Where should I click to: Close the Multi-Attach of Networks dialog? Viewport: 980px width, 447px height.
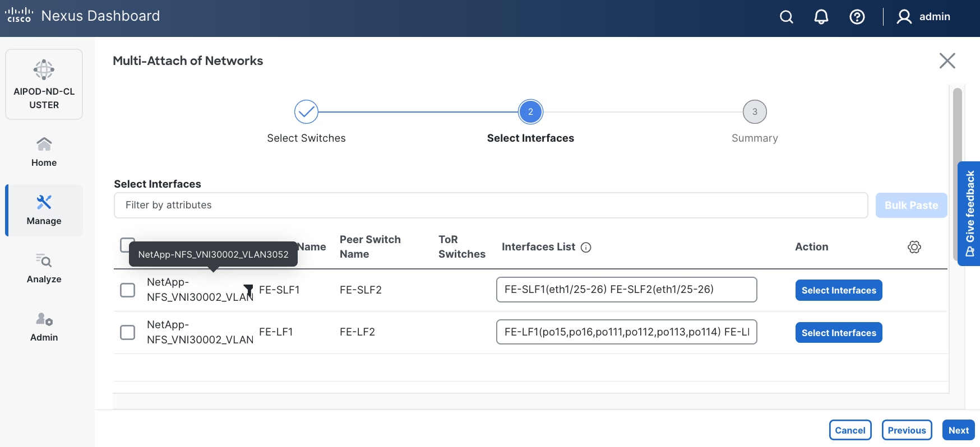click(947, 60)
